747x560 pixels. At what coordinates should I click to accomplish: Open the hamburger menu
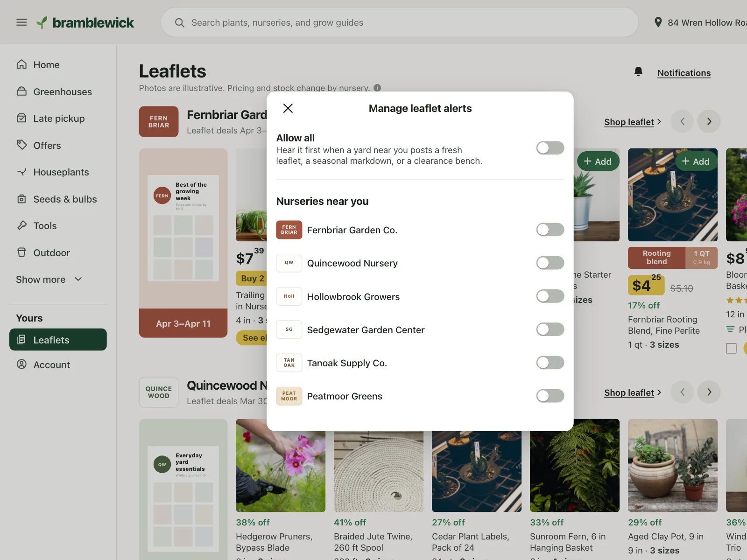tap(21, 22)
